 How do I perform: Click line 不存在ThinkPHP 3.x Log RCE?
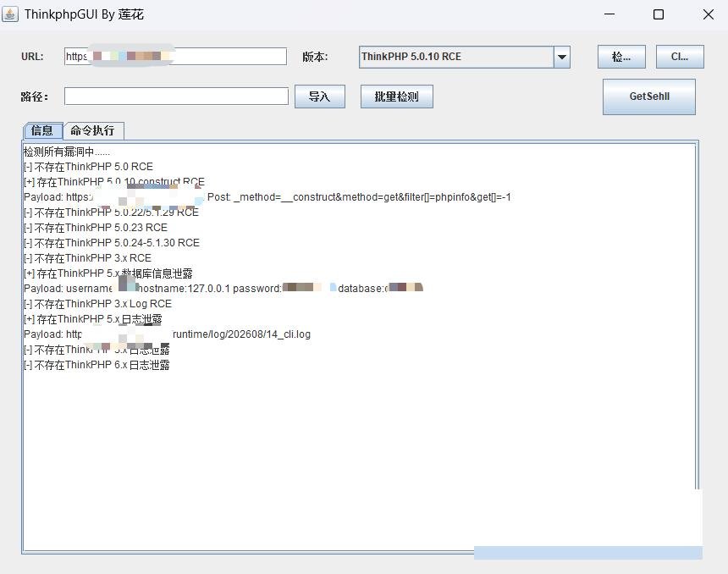click(97, 304)
